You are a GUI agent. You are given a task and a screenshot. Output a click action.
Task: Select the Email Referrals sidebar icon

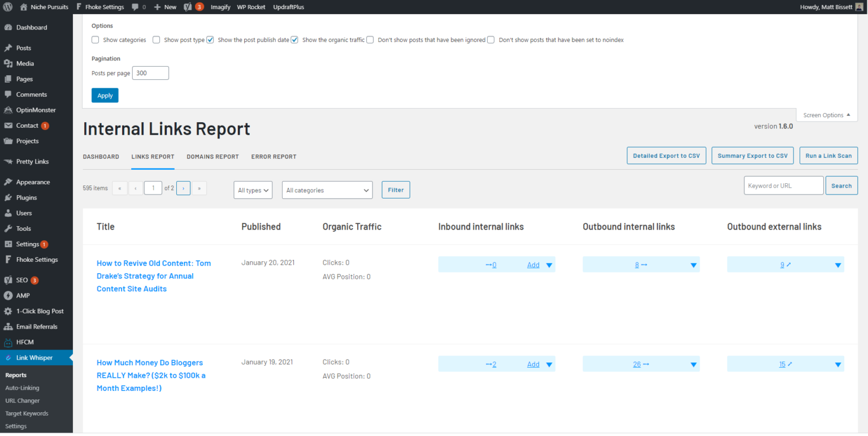9,326
